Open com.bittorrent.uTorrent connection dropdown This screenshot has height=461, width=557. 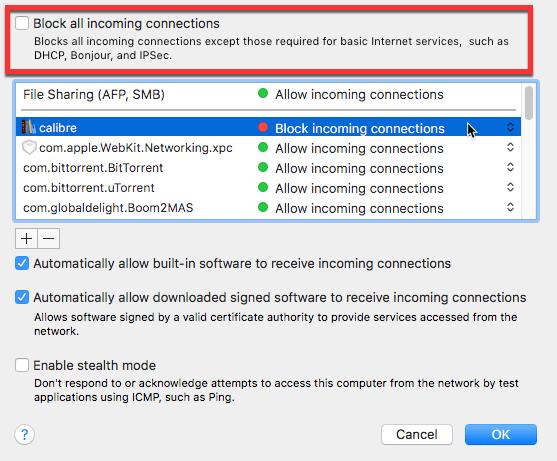(510, 187)
